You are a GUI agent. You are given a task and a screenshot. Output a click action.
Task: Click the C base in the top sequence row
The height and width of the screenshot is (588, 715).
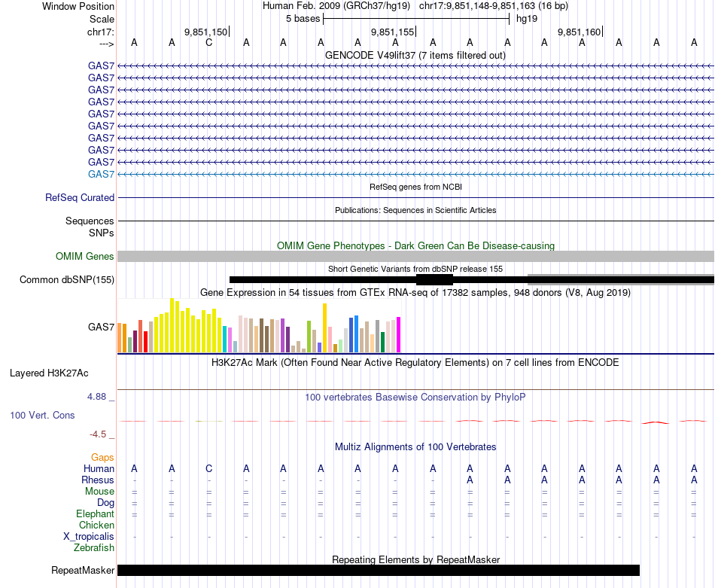(x=208, y=42)
